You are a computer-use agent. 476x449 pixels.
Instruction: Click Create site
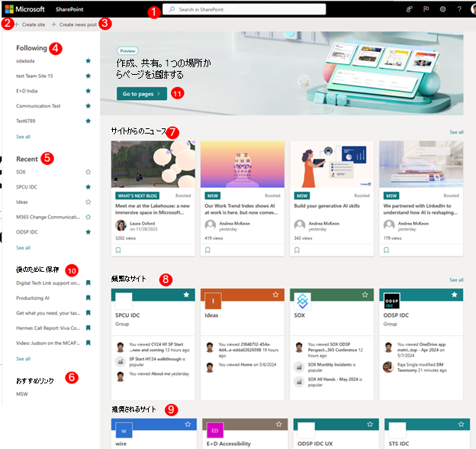point(30,24)
